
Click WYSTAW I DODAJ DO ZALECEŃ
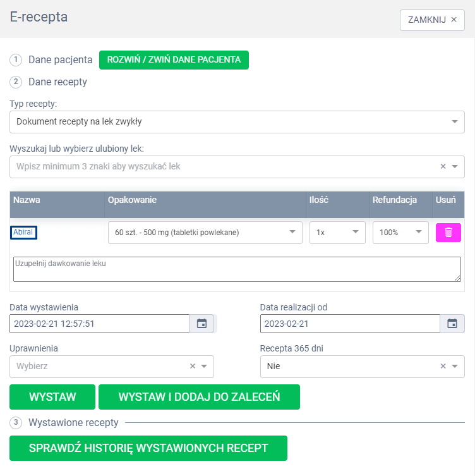199,397
